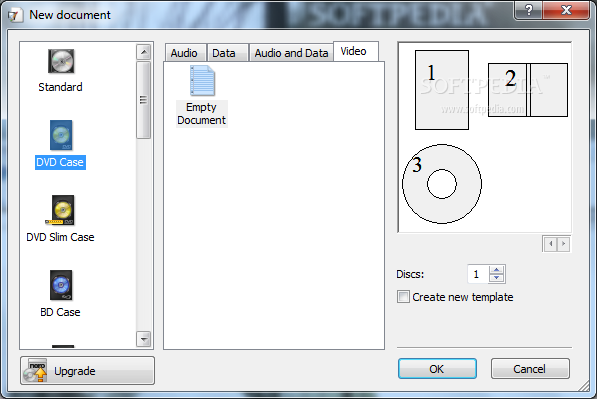Dismiss dialog with Cancel button

coord(530,369)
